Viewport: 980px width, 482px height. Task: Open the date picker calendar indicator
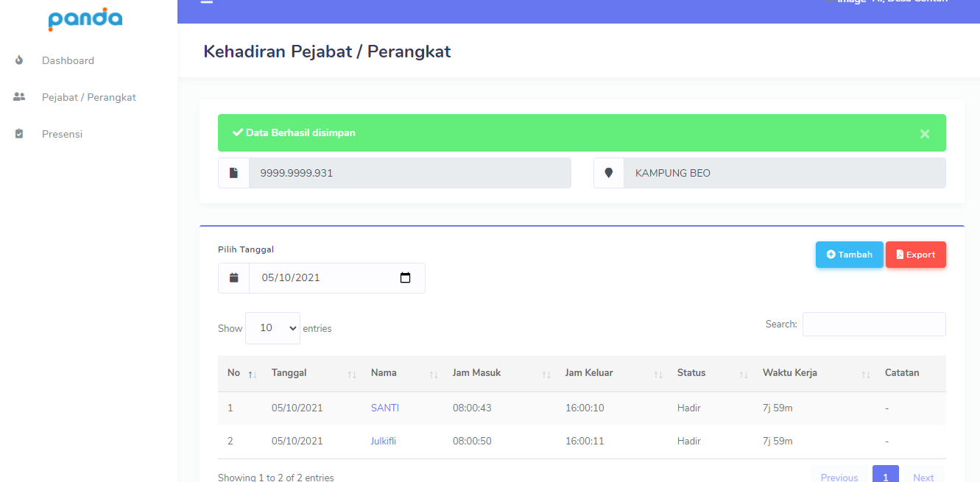point(405,278)
